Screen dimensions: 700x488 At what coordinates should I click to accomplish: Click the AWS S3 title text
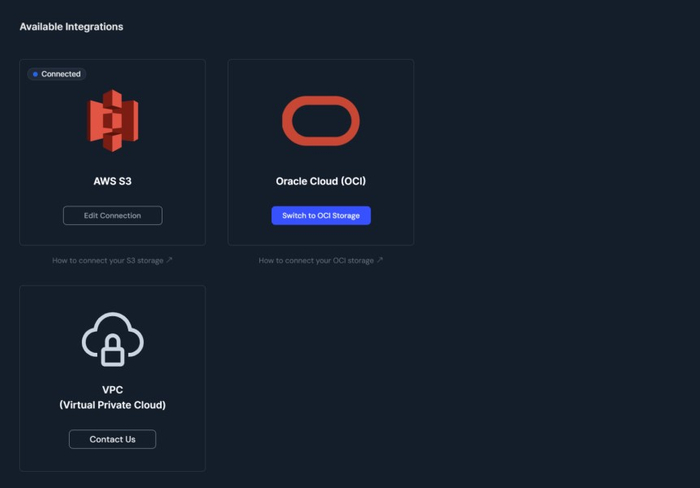click(112, 182)
